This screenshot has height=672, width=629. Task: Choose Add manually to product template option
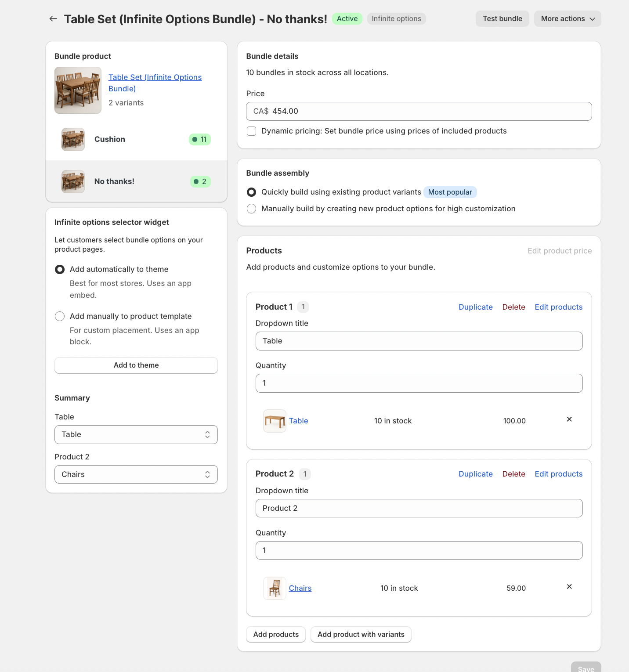pyautogui.click(x=60, y=316)
